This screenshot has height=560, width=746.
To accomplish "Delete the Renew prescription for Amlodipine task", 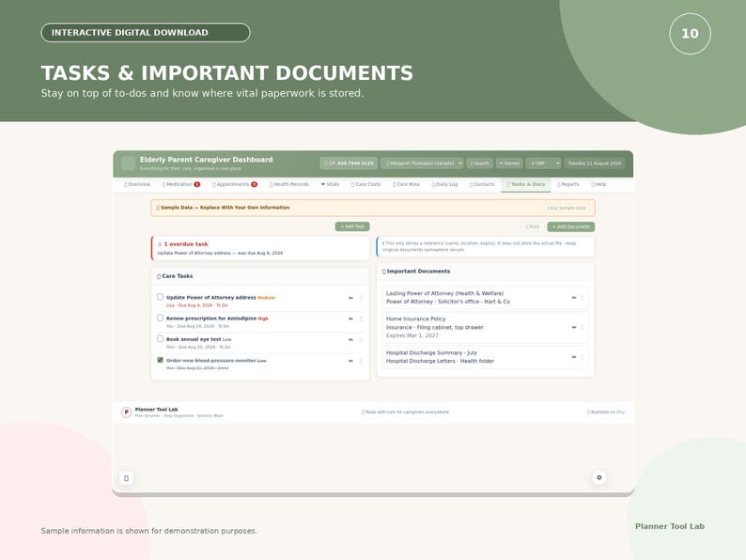I will coord(361,319).
